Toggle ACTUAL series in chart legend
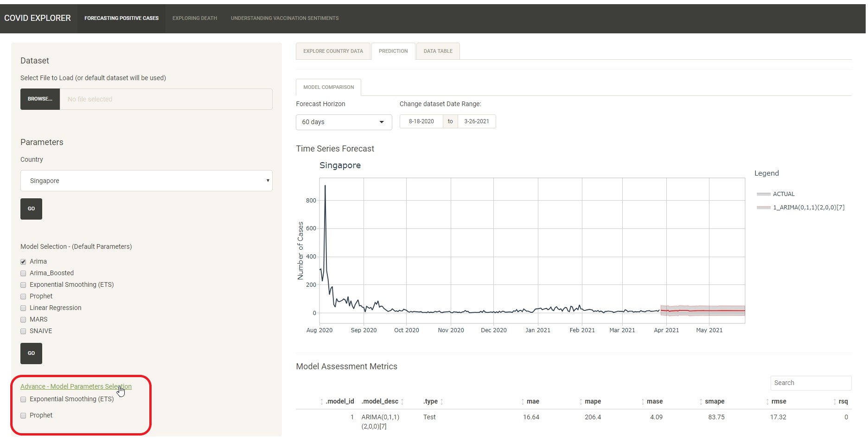868x442 pixels. 783,194
